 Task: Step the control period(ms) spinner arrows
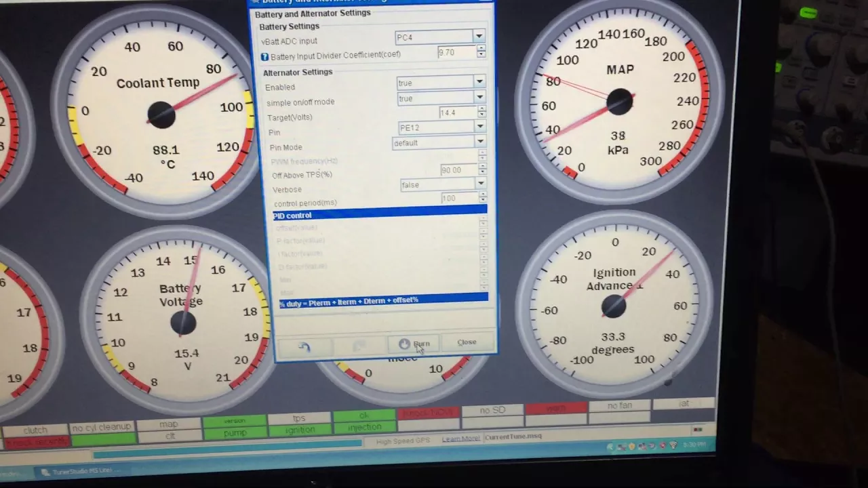point(483,198)
